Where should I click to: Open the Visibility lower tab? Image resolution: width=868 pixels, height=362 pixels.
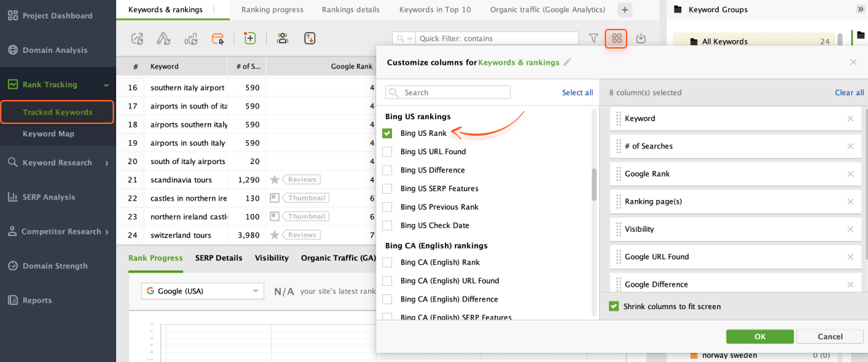272,258
